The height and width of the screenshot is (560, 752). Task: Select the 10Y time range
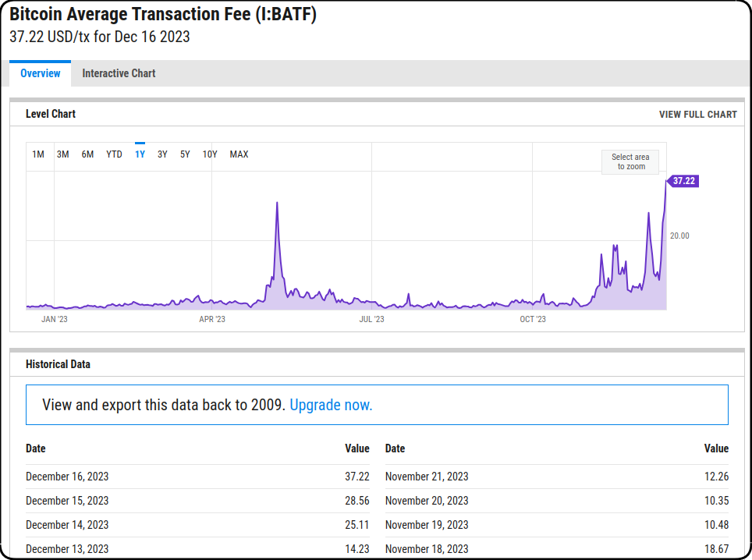tap(210, 154)
